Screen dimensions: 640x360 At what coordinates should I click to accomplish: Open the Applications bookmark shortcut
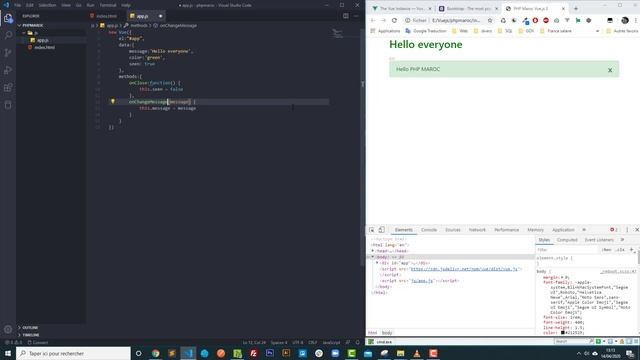[385, 31]
